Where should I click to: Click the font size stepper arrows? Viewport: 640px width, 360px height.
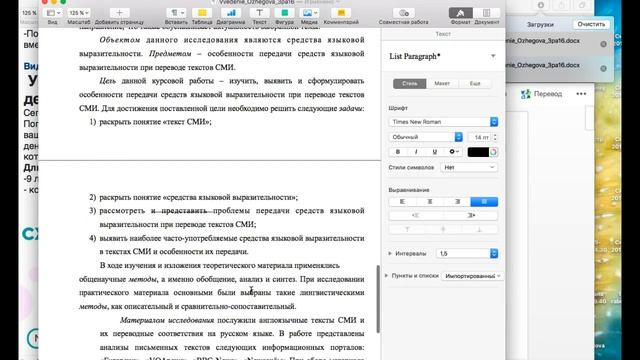point(495,137)
